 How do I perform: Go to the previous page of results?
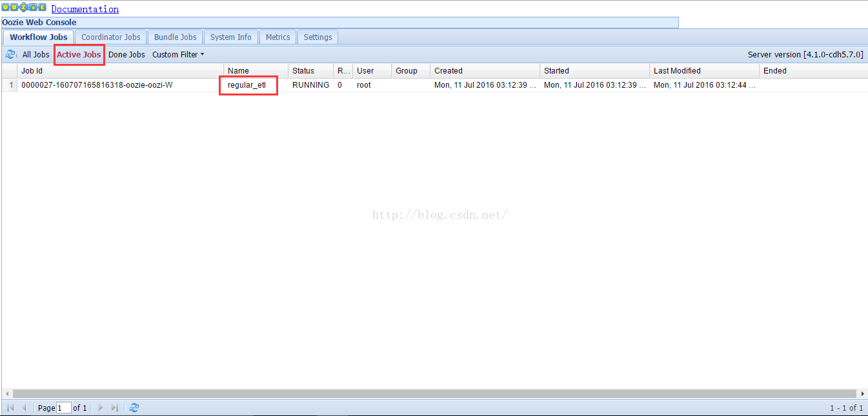coord(25,408)
